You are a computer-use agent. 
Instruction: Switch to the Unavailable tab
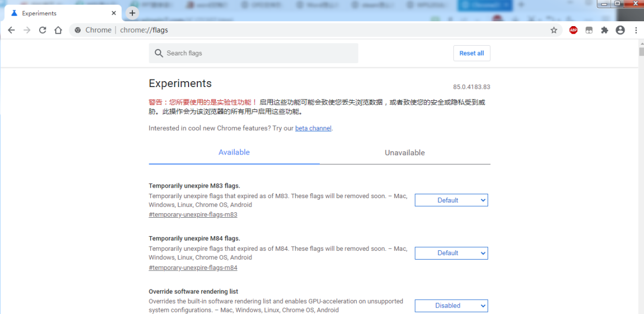[x=404, y=152]
